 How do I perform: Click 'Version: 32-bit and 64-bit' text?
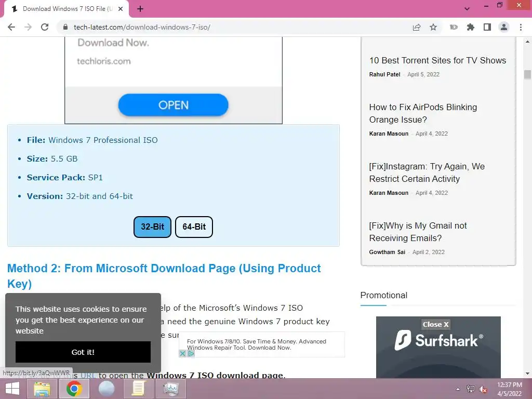[x=79, y=196]
